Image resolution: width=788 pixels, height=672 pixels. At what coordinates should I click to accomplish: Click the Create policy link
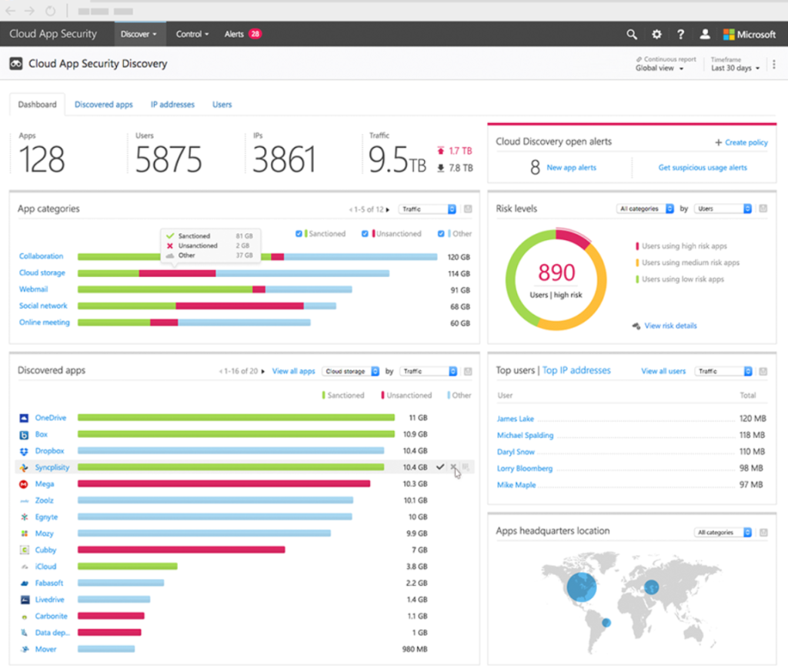(x=746, y=142)
